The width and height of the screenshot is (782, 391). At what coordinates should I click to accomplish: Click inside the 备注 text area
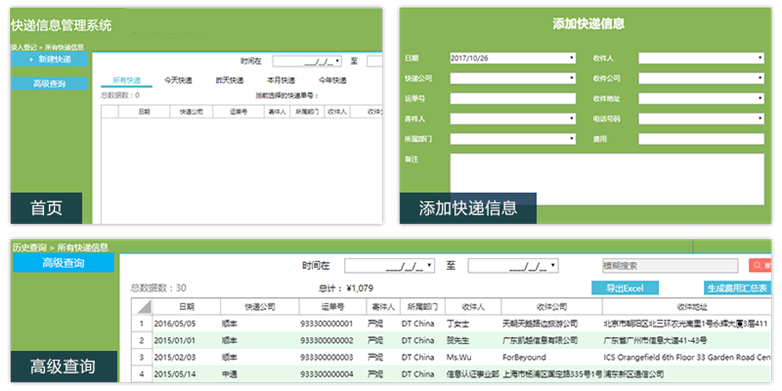(x=607, y=179)
